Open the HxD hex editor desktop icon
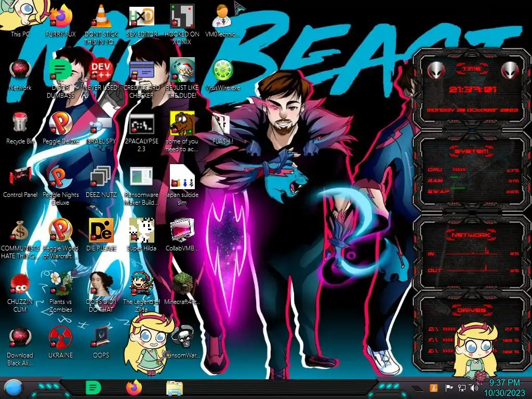Viewport: 532px width, 399px height. pyautogui.click(x=141, y=17)
